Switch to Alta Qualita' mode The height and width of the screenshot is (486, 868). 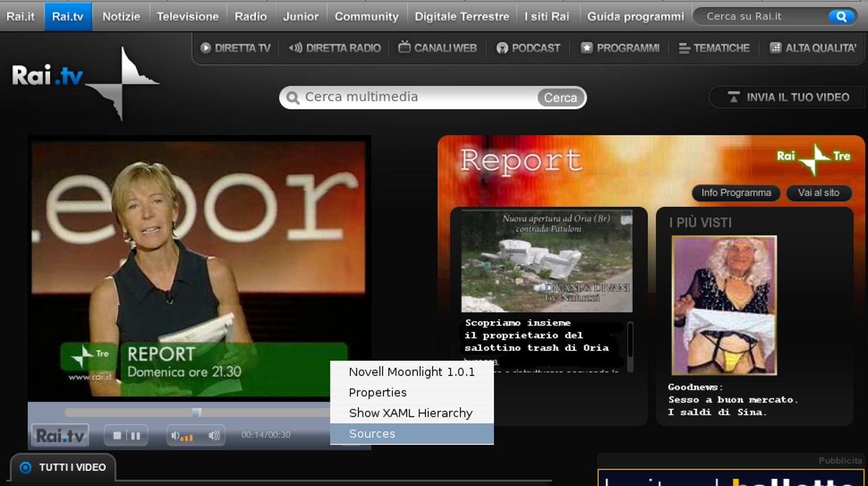[x=813, y=48]
